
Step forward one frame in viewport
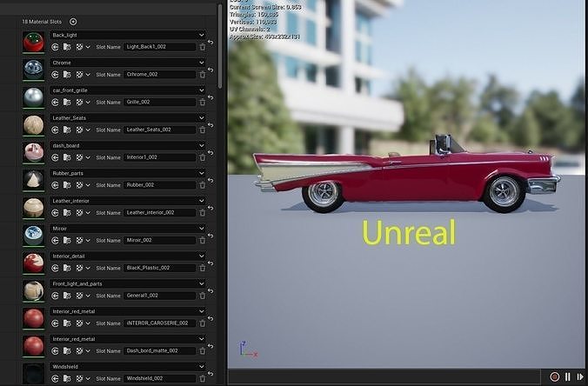click(580, 376)
